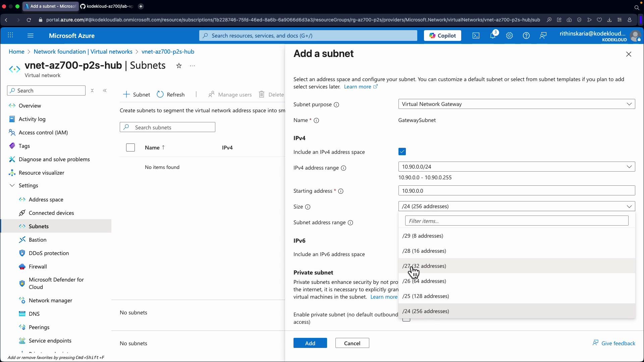Image resolution: width=644 pixels, height=362 pixels.
Task: Open the Subnet purpose dropdown
Action: point(517,104)
